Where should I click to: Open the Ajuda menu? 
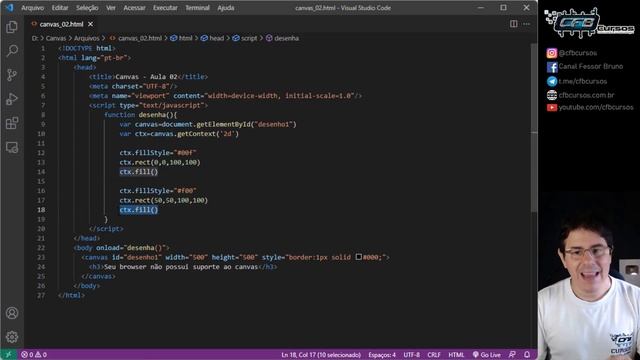pyautogui.click(x=226, y=8)
